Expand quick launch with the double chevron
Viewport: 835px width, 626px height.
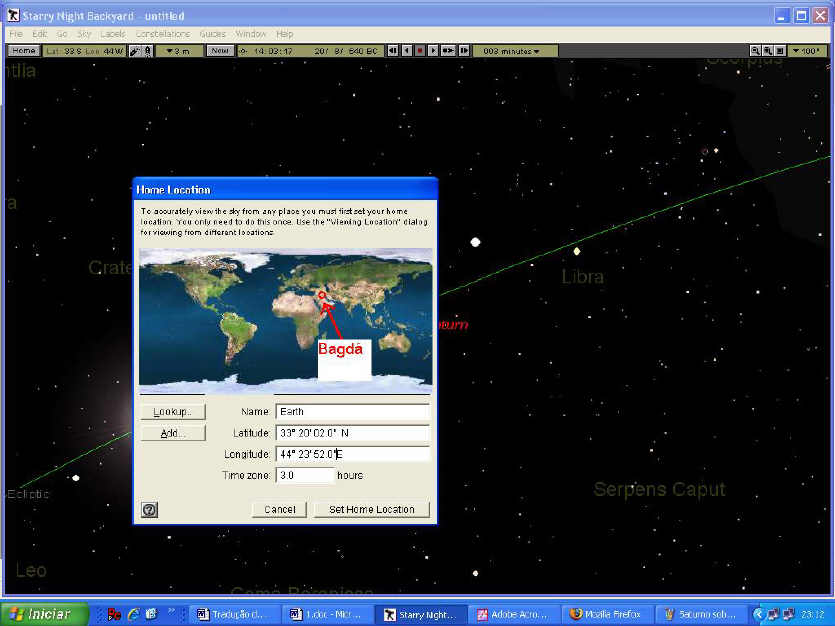171,611
